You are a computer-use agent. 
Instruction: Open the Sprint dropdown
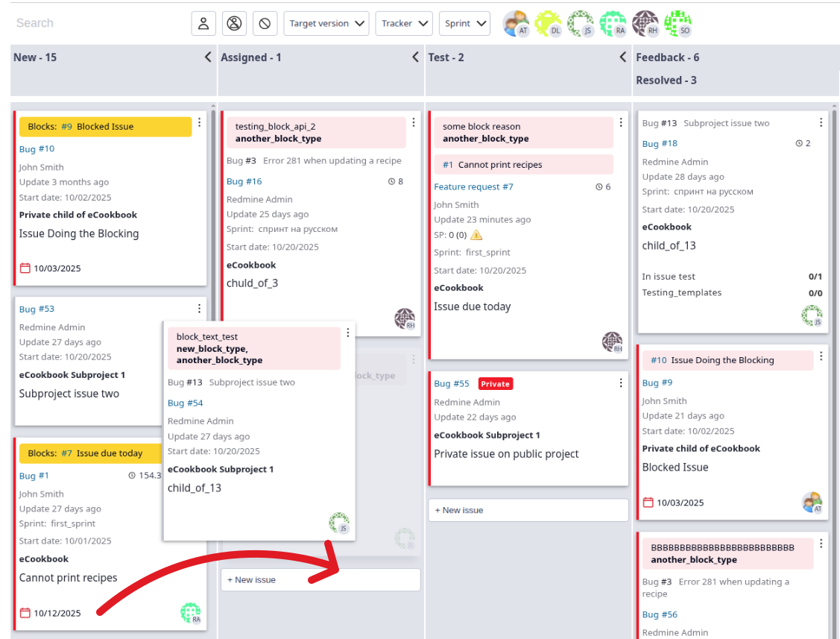tap(464, 24)
